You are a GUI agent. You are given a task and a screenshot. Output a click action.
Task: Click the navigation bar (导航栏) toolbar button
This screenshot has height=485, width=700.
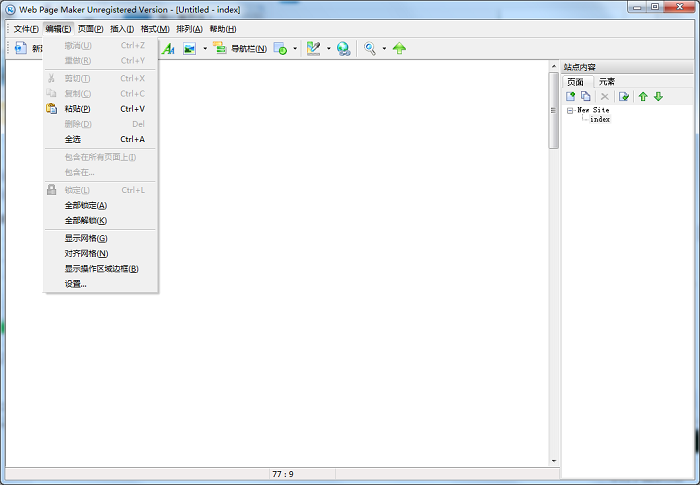pos(240,48)
